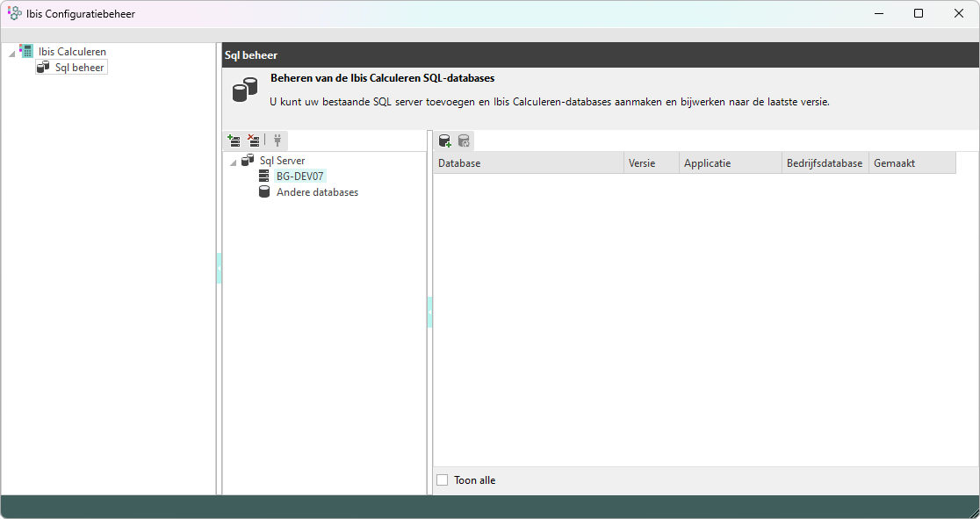980x519 pixels.
Task: Click the connect plug toolbar icon
Action: pos(277,140)
